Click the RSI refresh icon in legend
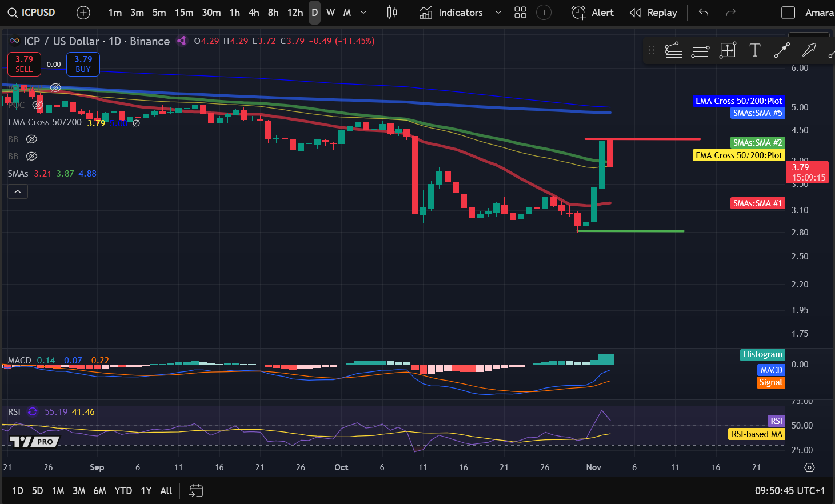The image size is (835, 504). tap(33, 412)
